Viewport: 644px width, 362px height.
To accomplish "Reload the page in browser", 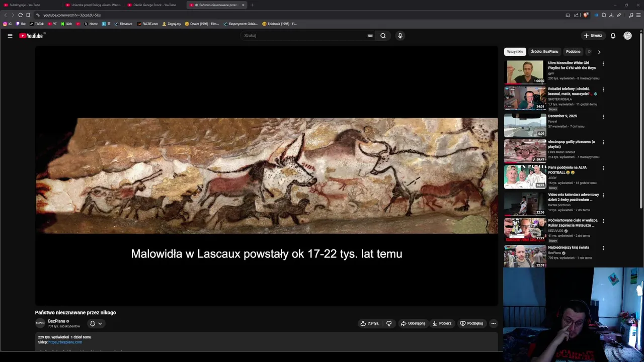I will tap(21, 15).
